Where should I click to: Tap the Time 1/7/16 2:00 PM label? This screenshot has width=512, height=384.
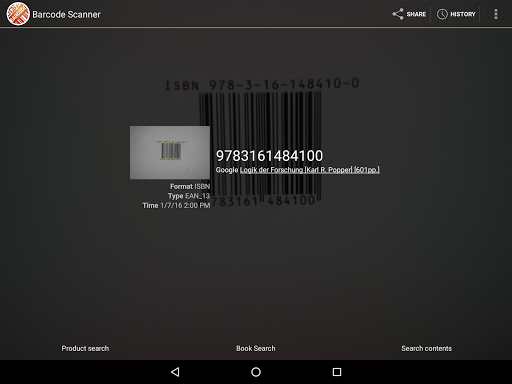pos(176,205)
